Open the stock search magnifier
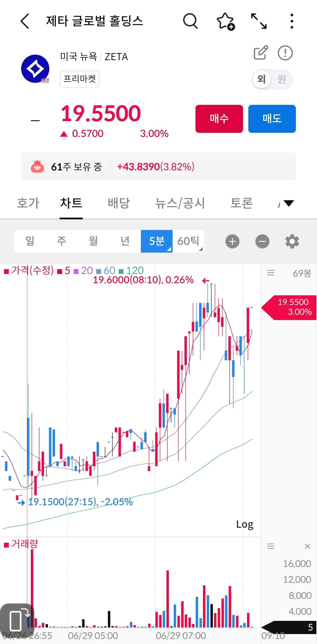The image size is (317, 644). [x=190, y=21]
